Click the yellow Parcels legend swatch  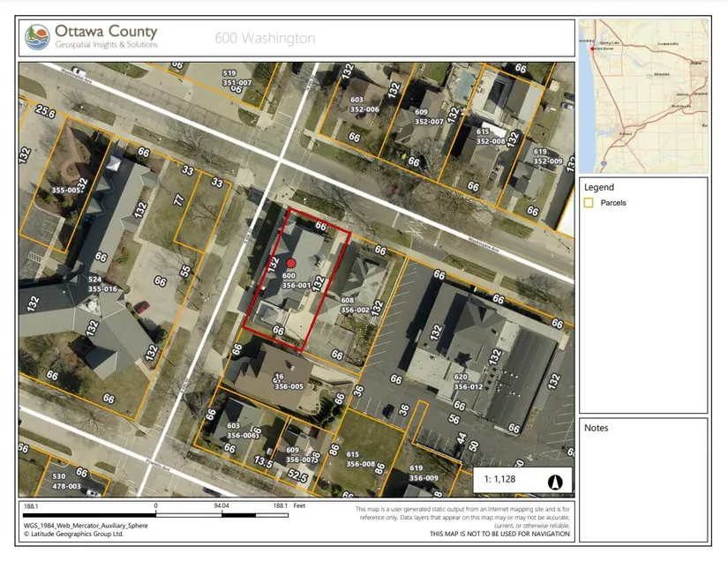point(589,203)
